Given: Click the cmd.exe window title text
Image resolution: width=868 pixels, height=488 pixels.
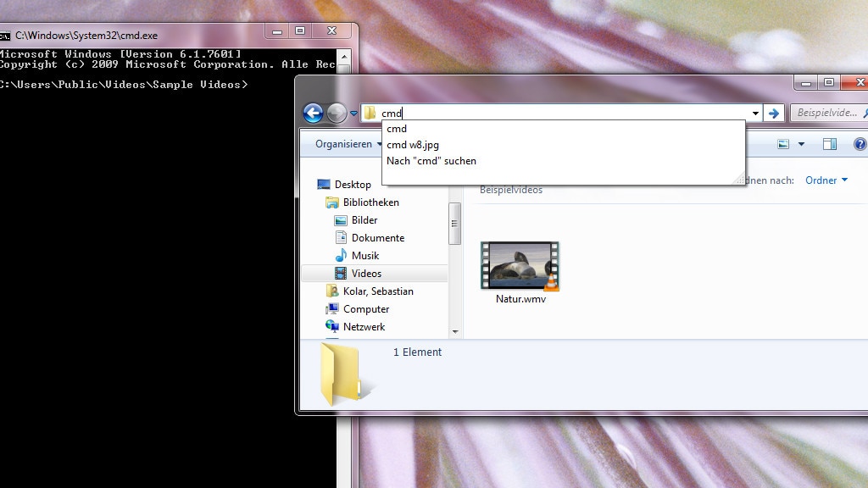Looking at the screenshot, I should click(x=86, y=36).
